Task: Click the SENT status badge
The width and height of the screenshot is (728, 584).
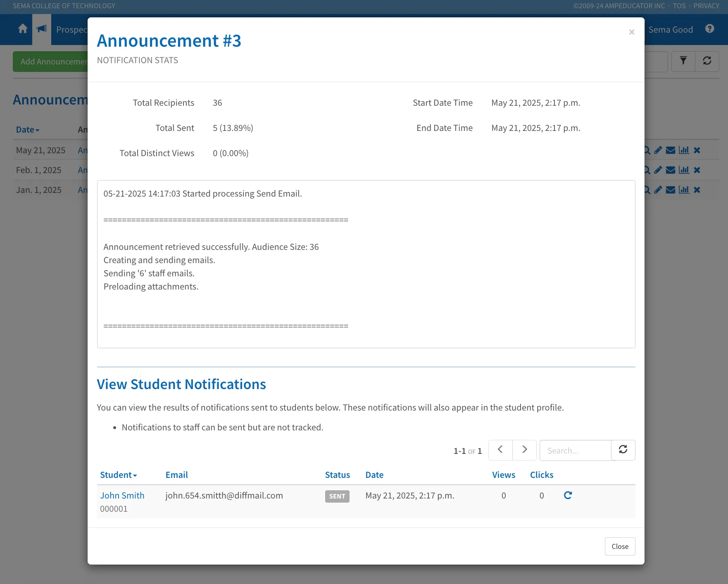Action: [x=337, y=496]
